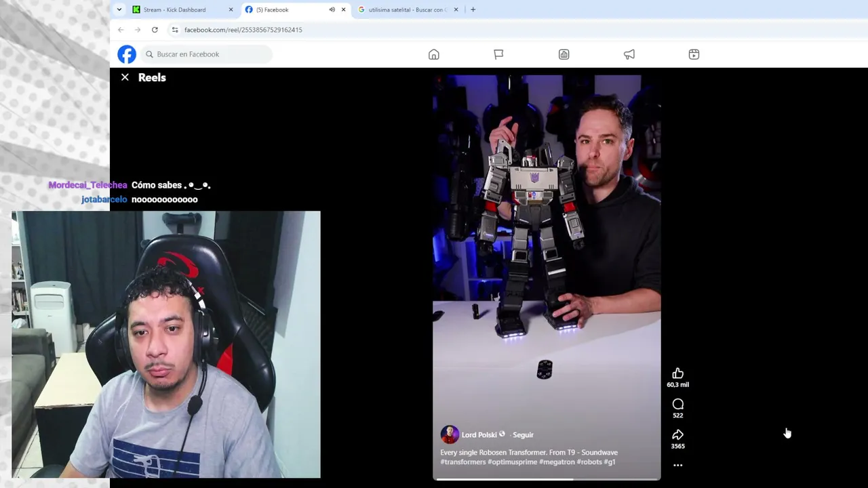868x488 pixels.
Task: Open the Reels video icon in Facebook nav
Action: pyautogui.click(x=694, y=54)
